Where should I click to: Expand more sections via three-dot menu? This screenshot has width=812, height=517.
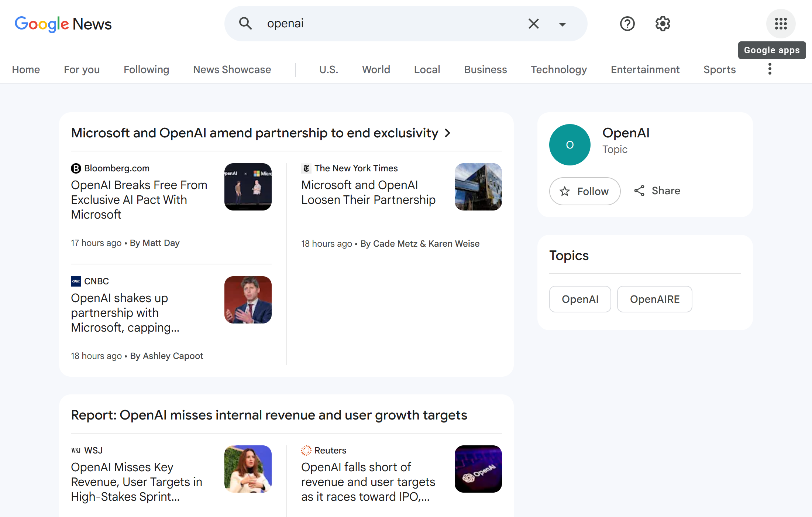coord(770,69)
